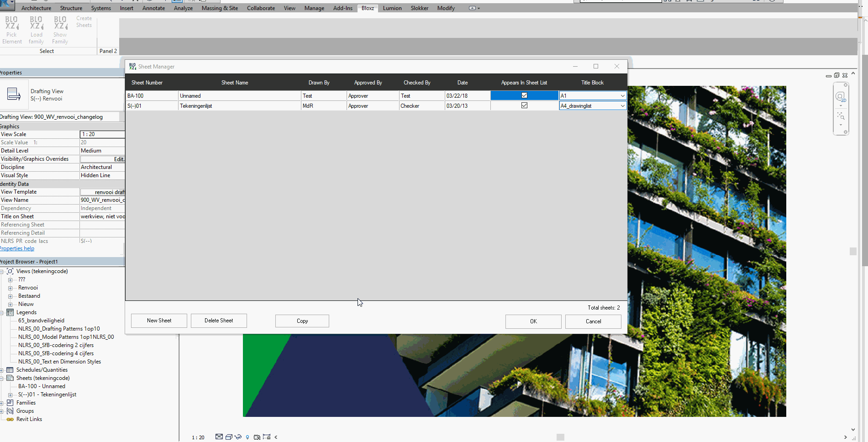The height and width of the screenshot is (442, 868).
Task: Open the zoom options dropdown arrow
Action: (x=841, y=125)
